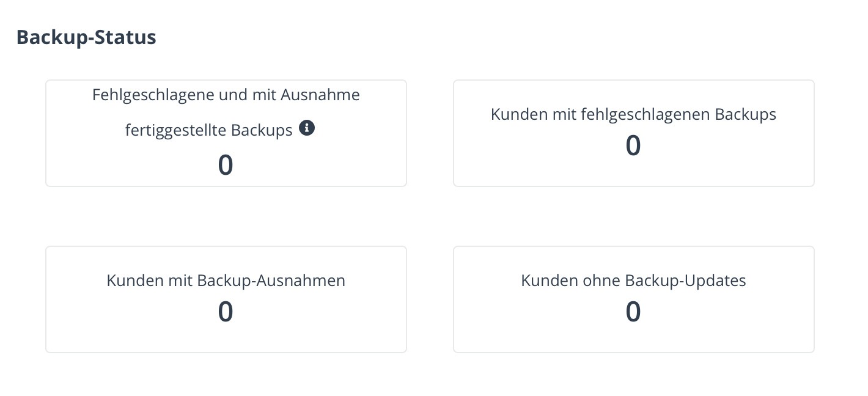Image resolution: width=868 pixels, height=396 pixels.
Task: Click the zero under Kunden mit Backup-Ausnahmen
Action: pos(226,312)
